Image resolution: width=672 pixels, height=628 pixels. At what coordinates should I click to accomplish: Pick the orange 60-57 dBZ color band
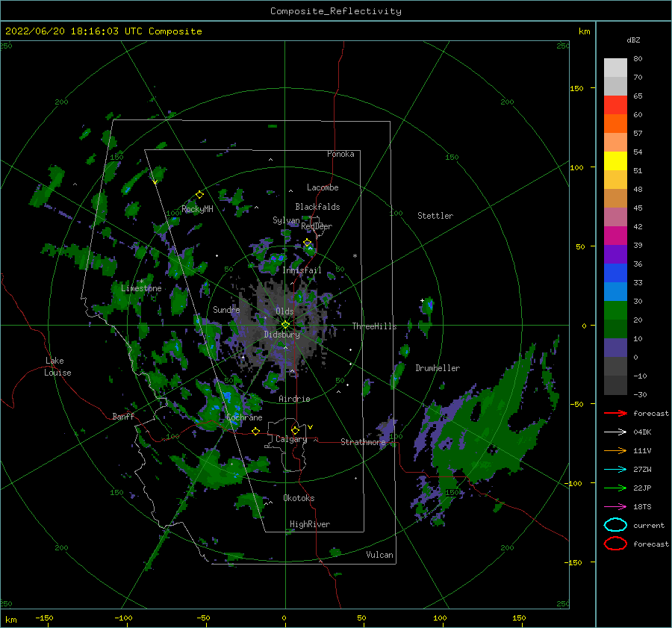(615, 123)
